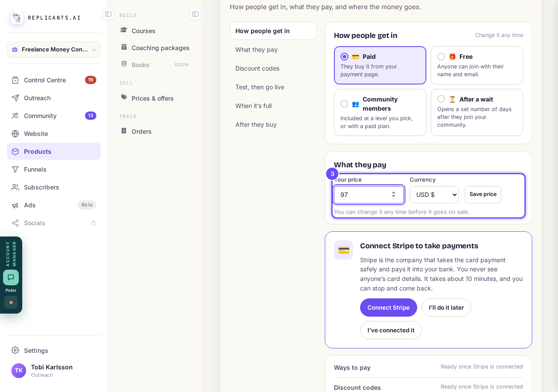Viewport: 558px width, 392px height.
Task: Click I've connected it button
Action: coord(391,330)
